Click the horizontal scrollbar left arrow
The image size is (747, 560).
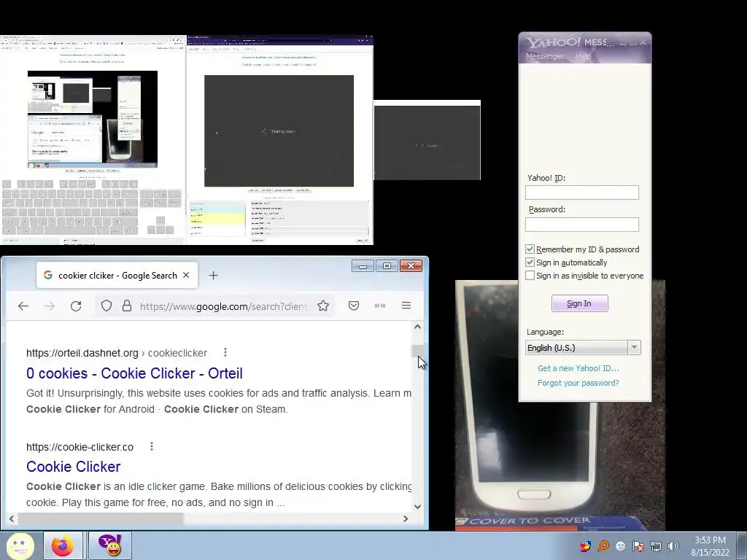[x=12, y=518]
